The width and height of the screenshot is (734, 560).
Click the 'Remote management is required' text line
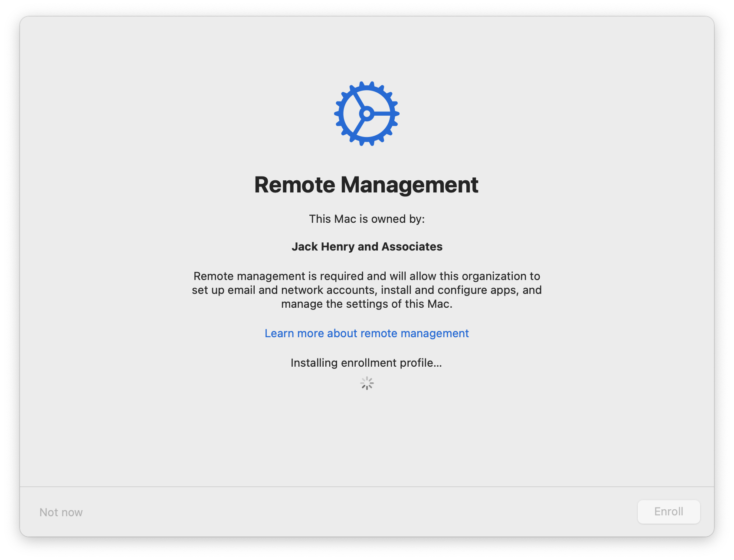(367, 276)
